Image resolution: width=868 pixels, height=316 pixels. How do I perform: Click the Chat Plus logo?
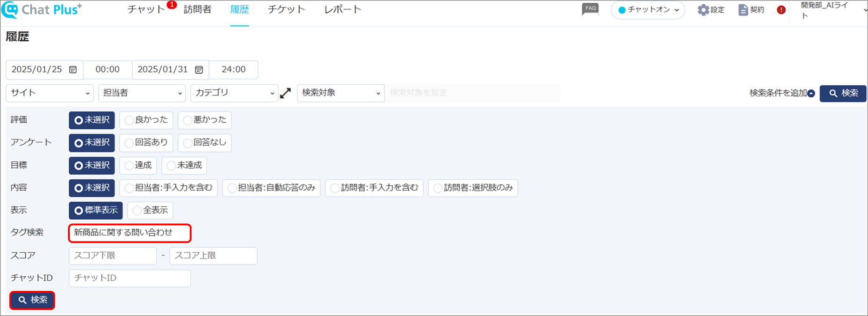point(42,10)
